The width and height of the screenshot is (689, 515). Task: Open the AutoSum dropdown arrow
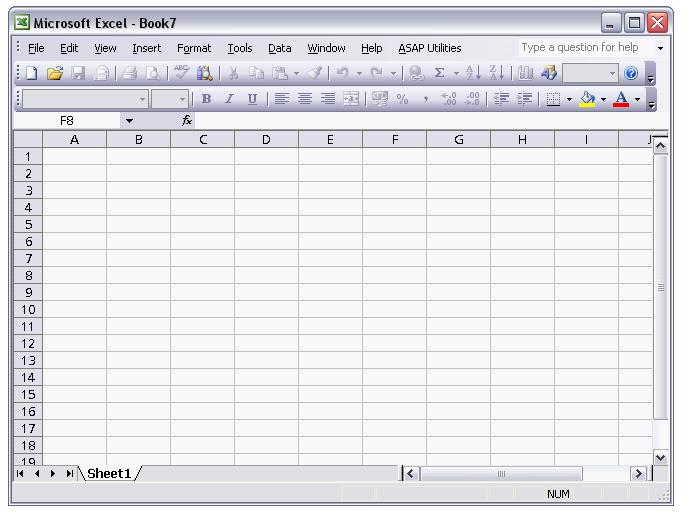coord(456,73)
